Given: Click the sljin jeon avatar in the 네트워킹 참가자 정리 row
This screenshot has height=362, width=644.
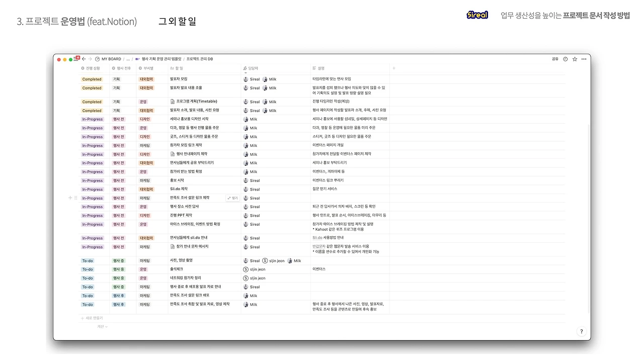Looking at the screenshot, I should pos(246,278).
